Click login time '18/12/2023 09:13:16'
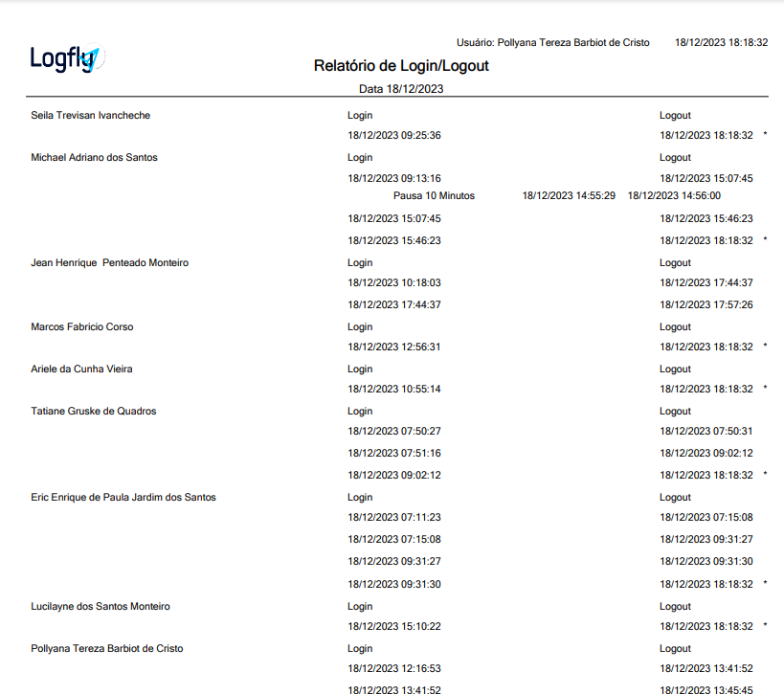 [394, 178]
